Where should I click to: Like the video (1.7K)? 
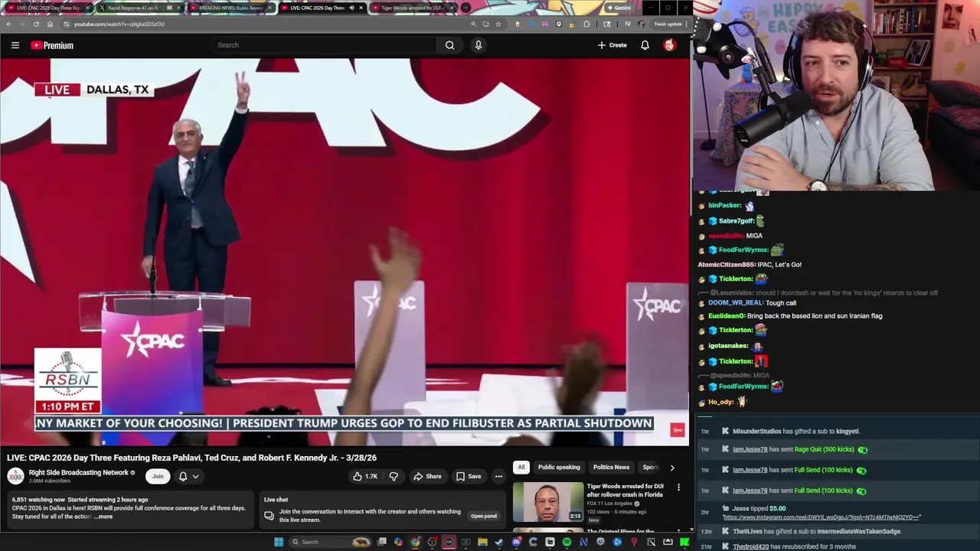point(365,476)
